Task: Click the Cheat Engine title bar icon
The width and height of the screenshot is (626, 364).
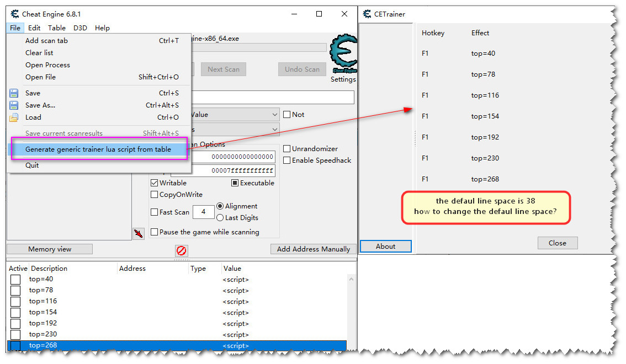Action: [x=15, y=14]
